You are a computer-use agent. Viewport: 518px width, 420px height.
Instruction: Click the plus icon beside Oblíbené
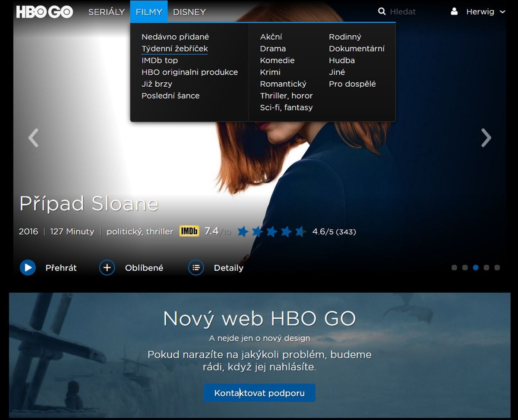tap(107, 267)
